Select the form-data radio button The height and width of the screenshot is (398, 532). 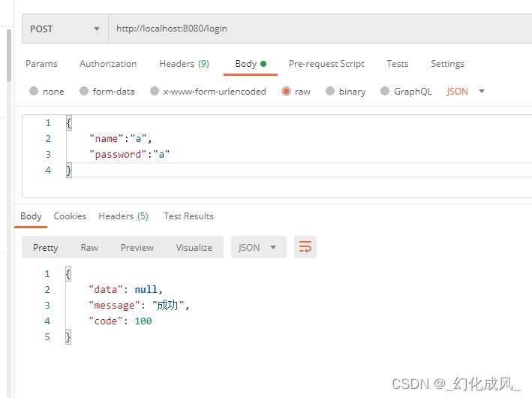[84, 91]
